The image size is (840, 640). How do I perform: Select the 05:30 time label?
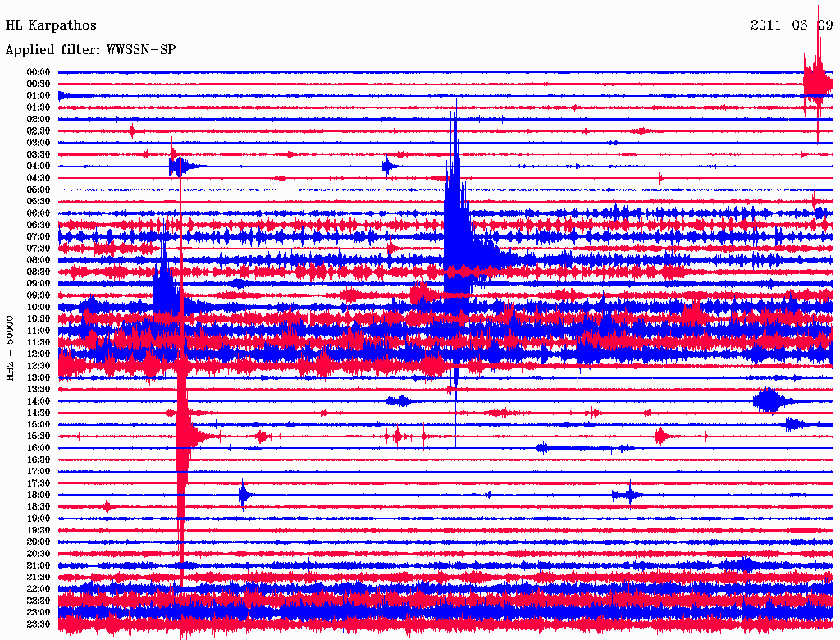[x=38, y=202]
